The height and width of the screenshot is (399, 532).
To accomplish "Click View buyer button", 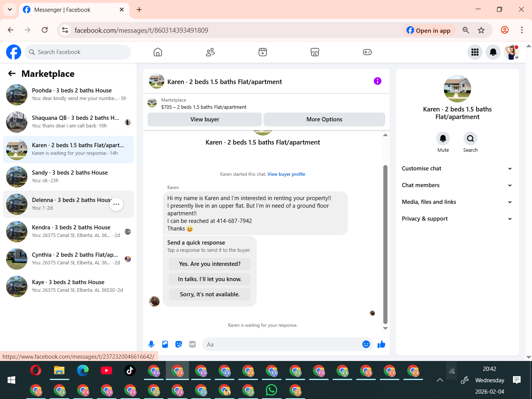I will 205,119.
